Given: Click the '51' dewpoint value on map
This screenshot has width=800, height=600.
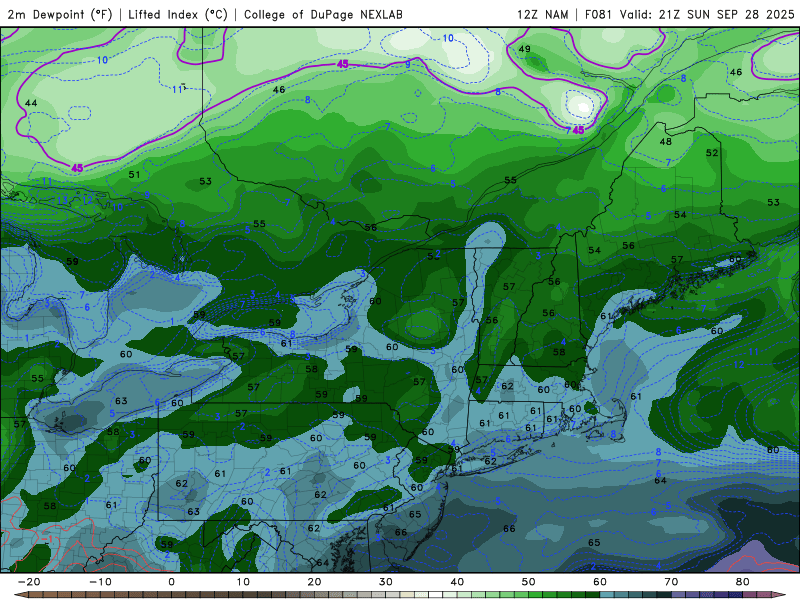Looking at the screenshot, I should pyautogui.click(x=134, y=174).
